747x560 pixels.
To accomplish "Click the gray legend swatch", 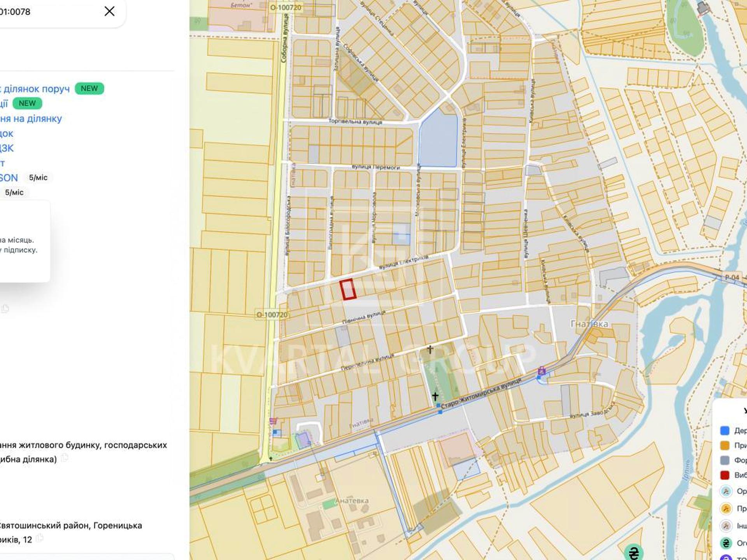I will 724,460.
